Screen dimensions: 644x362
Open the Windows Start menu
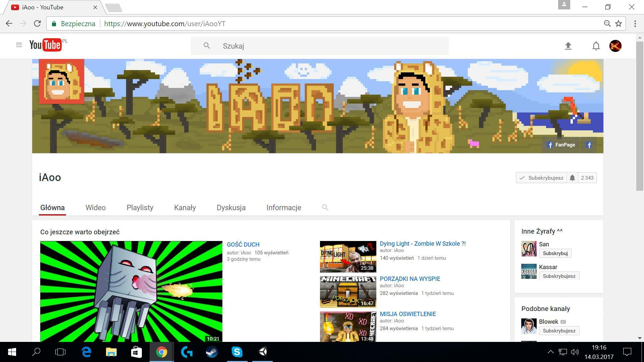(12, 352)
